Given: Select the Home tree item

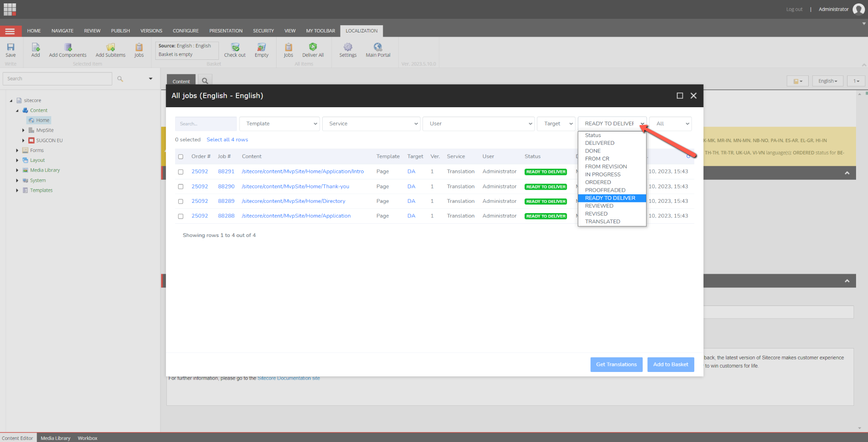Looking at the screenshot, I should tap(39, 120).
